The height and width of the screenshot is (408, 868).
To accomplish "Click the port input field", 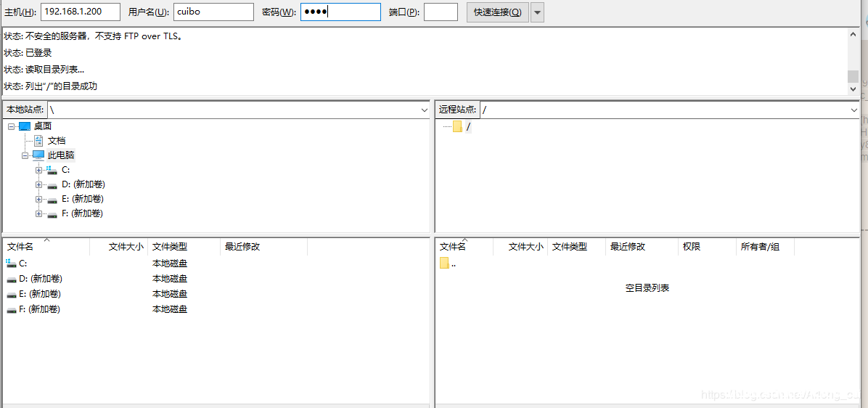I will pos(441,12).
